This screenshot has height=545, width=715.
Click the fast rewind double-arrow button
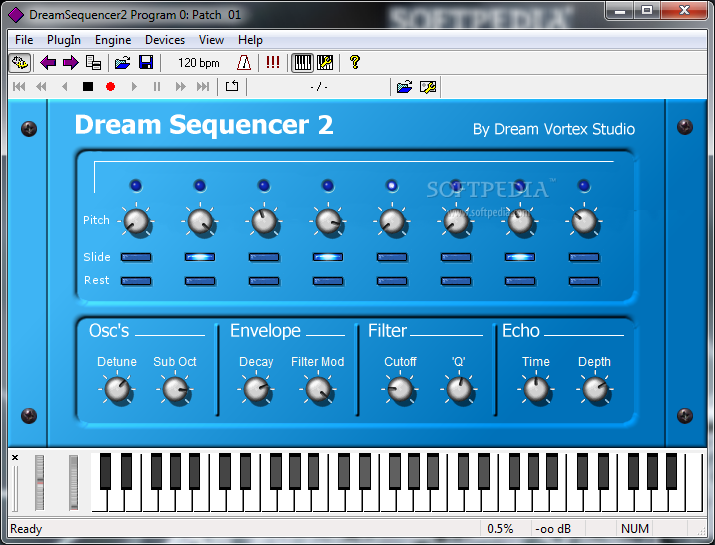click(x=41, y=87)
